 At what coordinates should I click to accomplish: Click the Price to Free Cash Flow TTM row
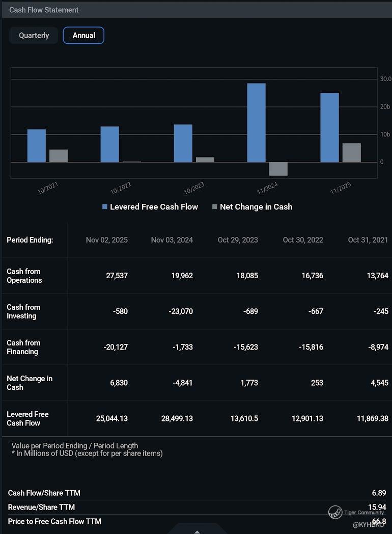click(x=197, y=522)
